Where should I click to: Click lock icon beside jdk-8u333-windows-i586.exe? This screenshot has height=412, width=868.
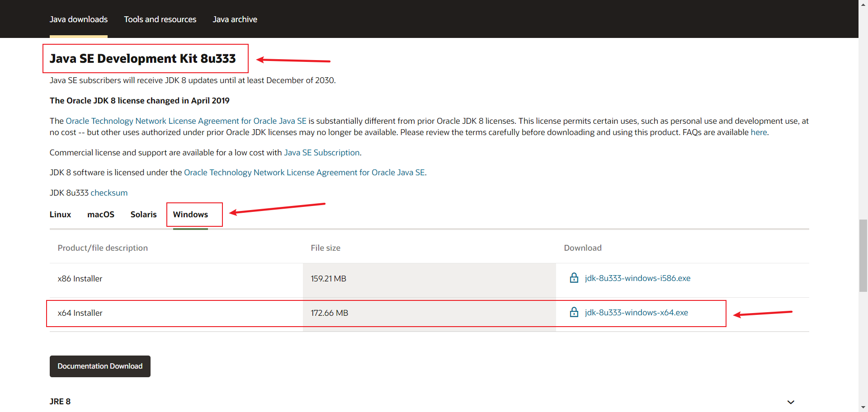[x=574, y=278]
